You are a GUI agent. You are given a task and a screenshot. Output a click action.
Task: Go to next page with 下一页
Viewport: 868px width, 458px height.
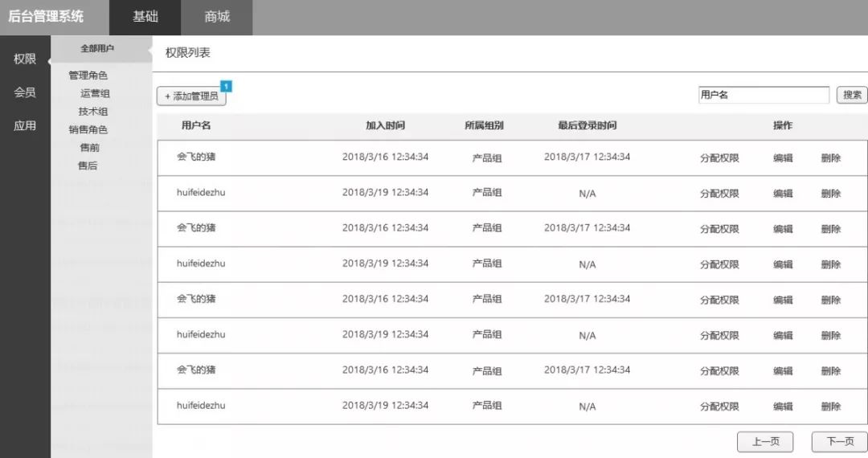[x=840, y=441]
